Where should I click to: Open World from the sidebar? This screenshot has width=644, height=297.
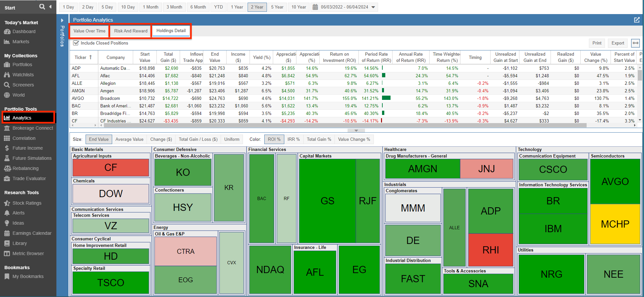18,95
